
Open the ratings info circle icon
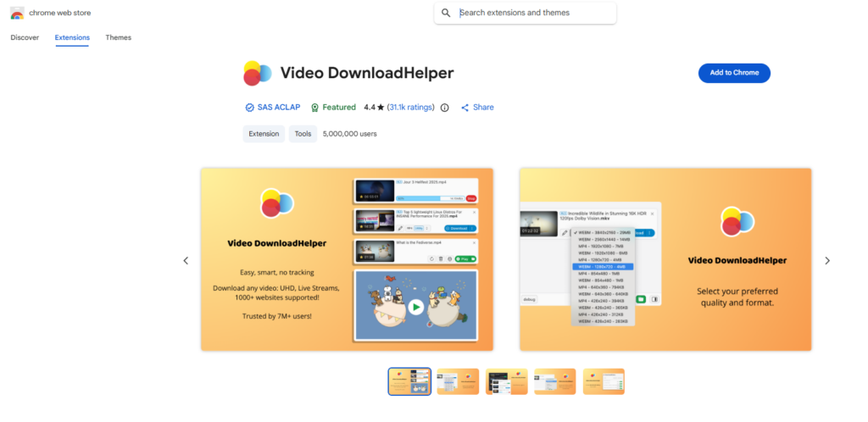444,108
